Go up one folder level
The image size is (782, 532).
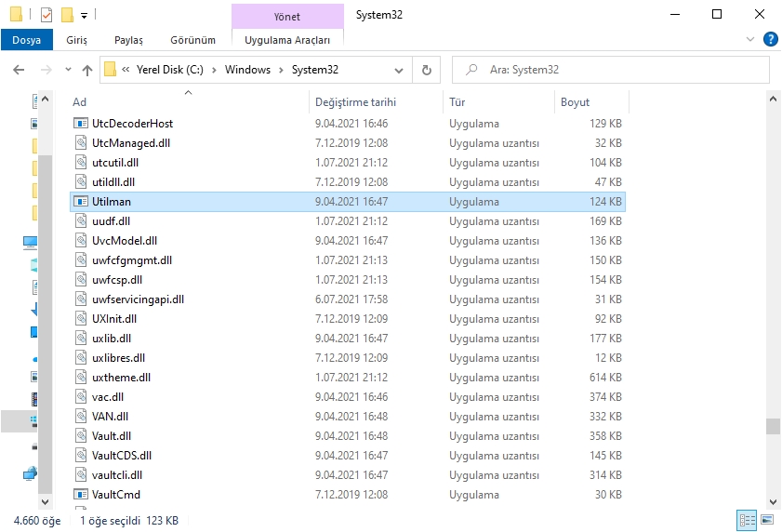point(87,70)
